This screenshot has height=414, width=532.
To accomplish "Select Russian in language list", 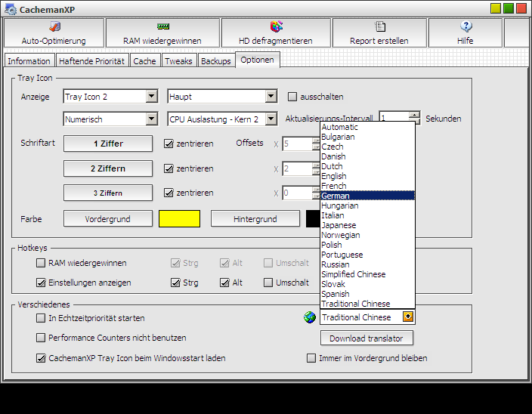I will pos(367,264).
